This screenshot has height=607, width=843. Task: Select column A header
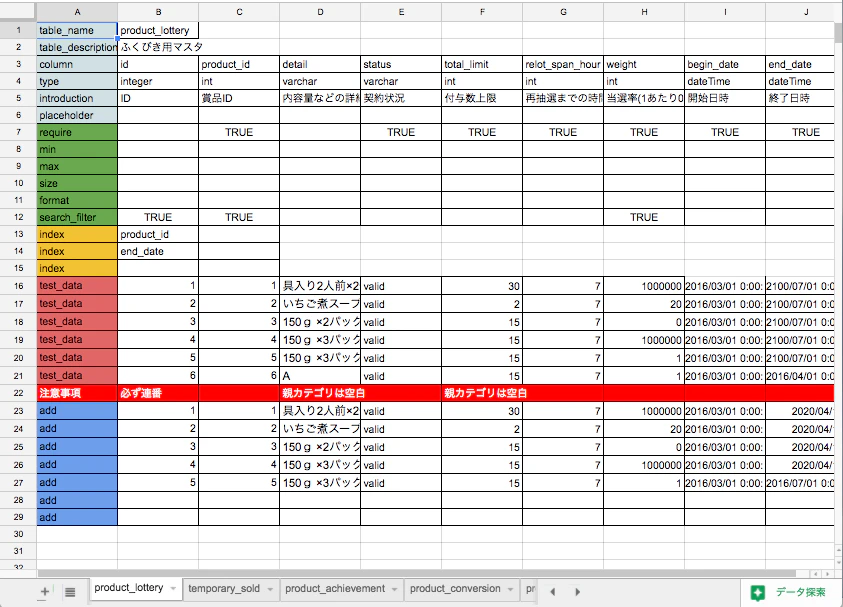click(x=77, y=12)
